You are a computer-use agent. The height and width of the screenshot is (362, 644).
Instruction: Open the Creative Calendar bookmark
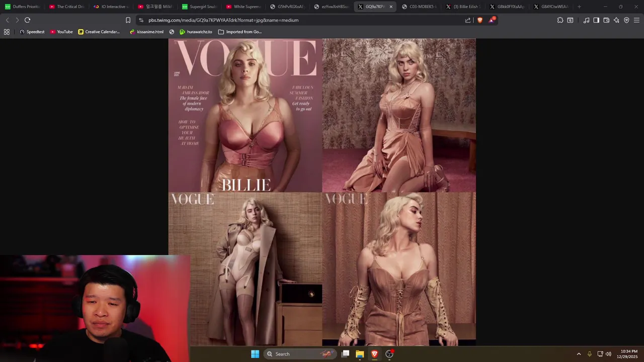click(99, 32)
